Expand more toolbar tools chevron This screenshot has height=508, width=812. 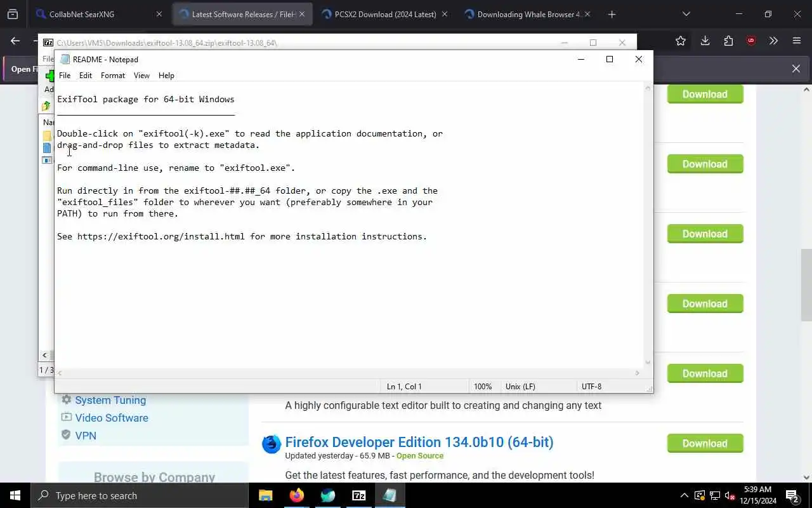point(773,41)
